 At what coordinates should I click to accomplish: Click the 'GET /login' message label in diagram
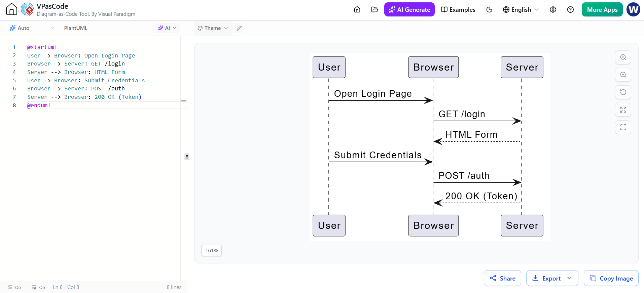pos(462,114)
